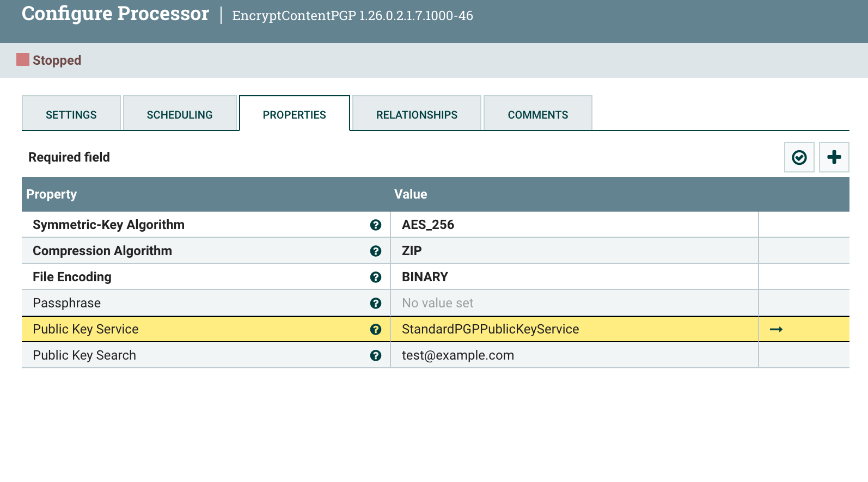Edit the AES_256 value

click(x=574, y=225)
